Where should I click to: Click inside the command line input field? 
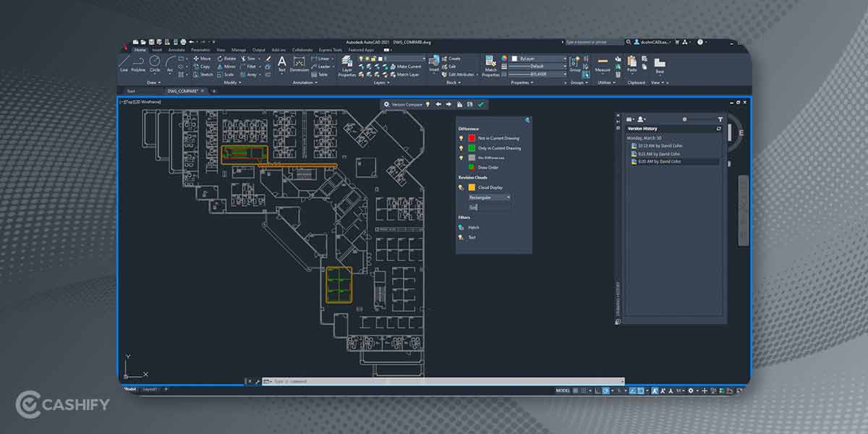tap(325, 379)
